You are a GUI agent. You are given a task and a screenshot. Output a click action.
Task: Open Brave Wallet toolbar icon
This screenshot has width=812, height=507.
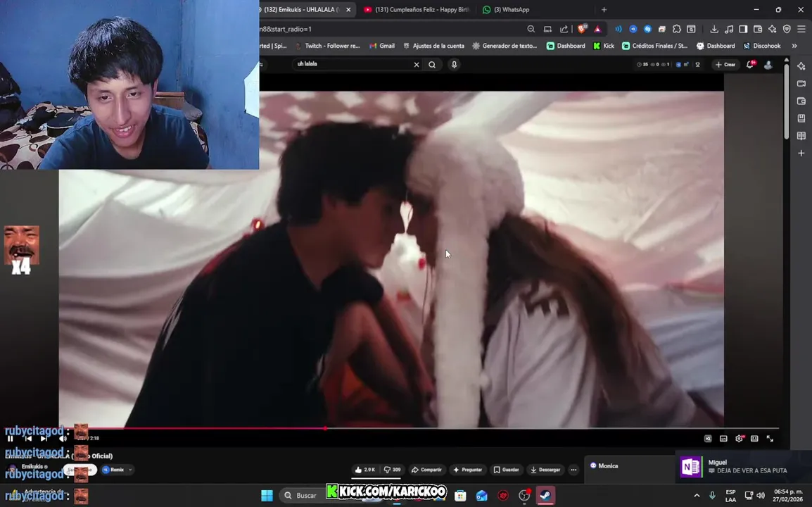758,29
